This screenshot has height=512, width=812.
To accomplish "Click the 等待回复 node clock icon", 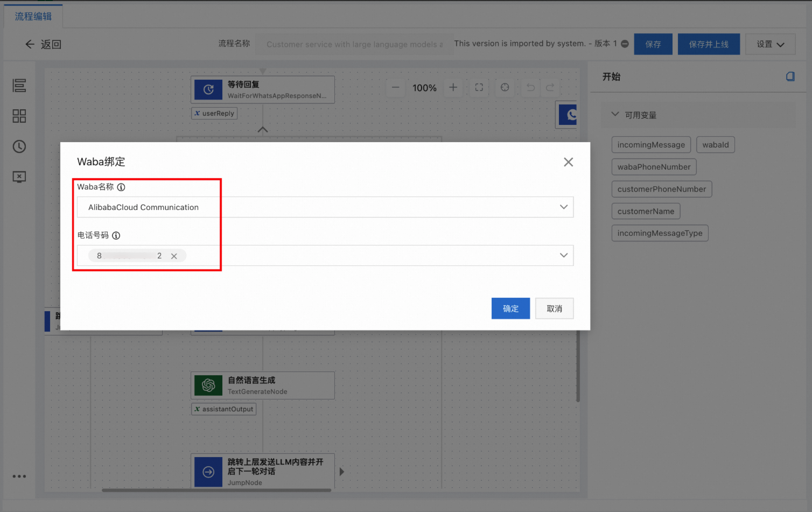I will coord(208,89).
